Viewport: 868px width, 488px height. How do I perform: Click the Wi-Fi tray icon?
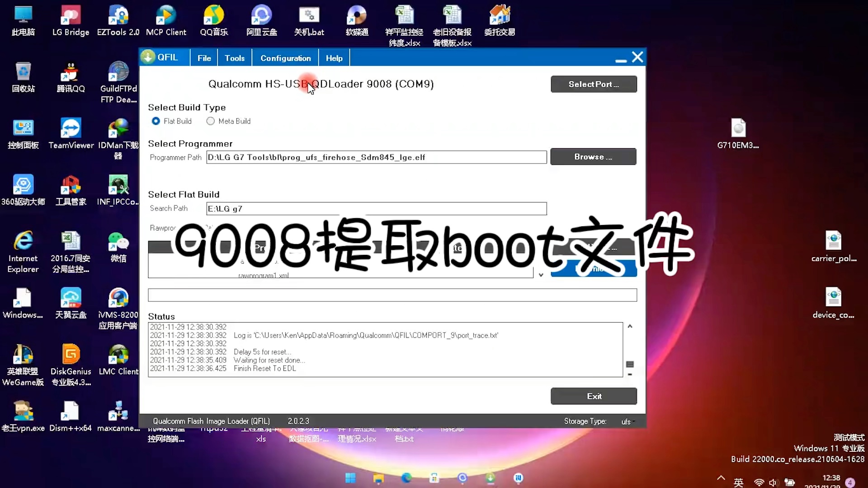(x=759, y=483)
